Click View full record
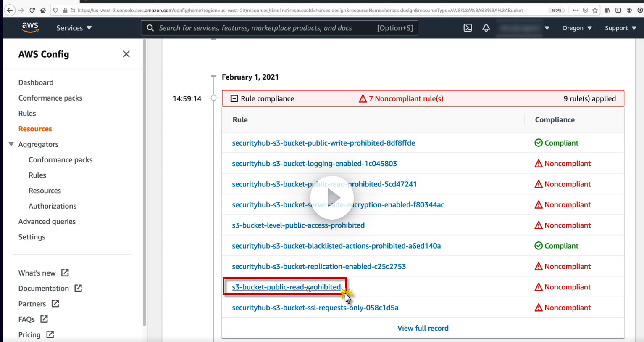The height and width of the screenshot is (342, 644). (x=423, y=328)
